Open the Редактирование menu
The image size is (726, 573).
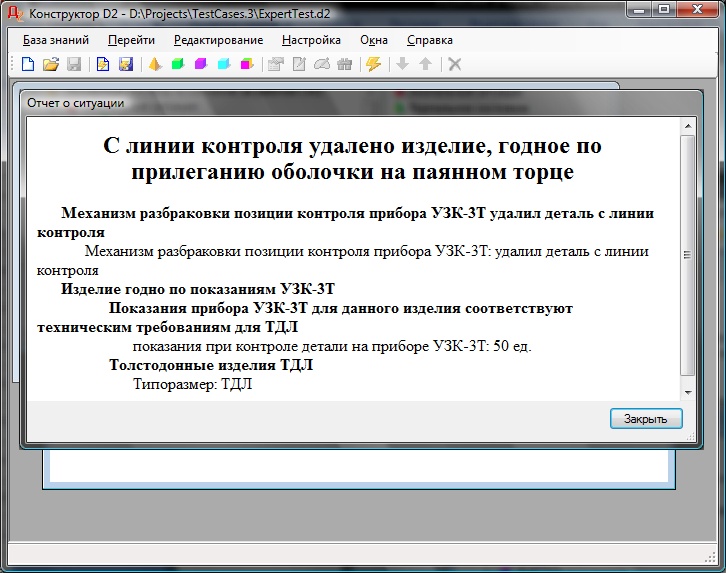[219, 40]
